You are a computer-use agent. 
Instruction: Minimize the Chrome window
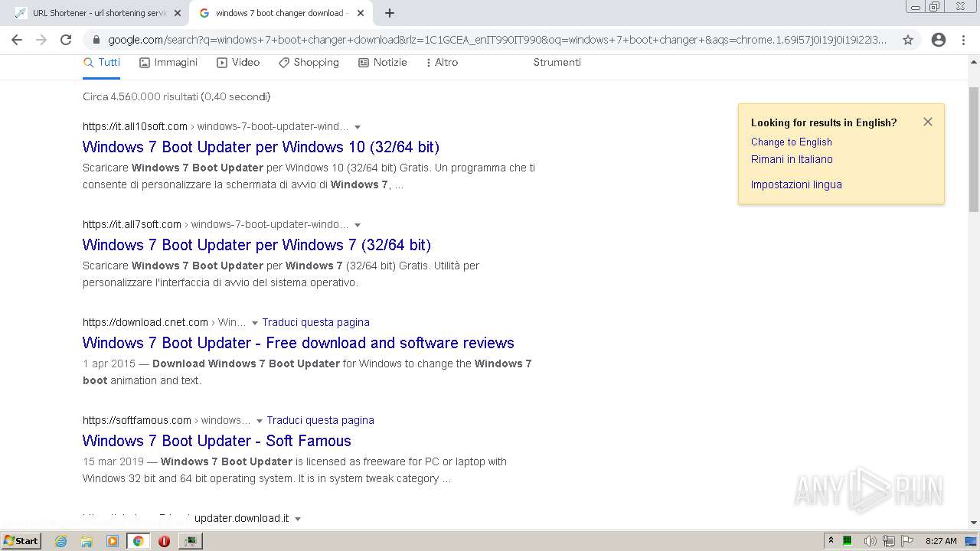[x=914, y=7]
